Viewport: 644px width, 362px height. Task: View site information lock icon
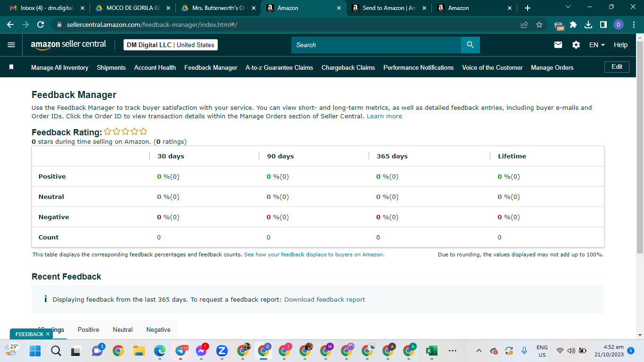(x=59, y=25)
